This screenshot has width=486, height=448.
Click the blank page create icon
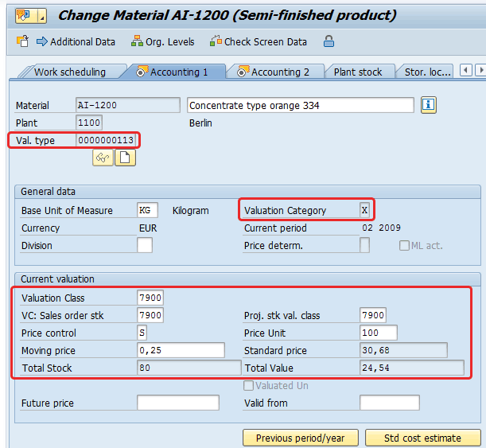point(124,158)
